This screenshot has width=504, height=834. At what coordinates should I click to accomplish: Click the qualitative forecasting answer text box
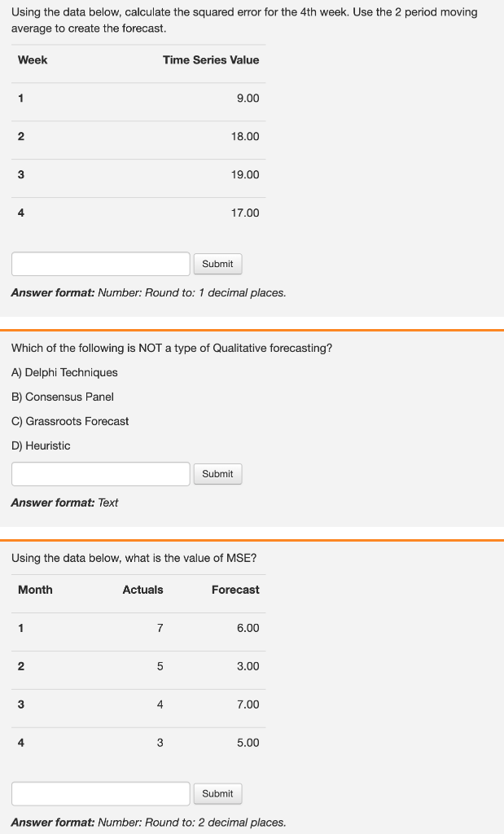[x=100, y=473]
